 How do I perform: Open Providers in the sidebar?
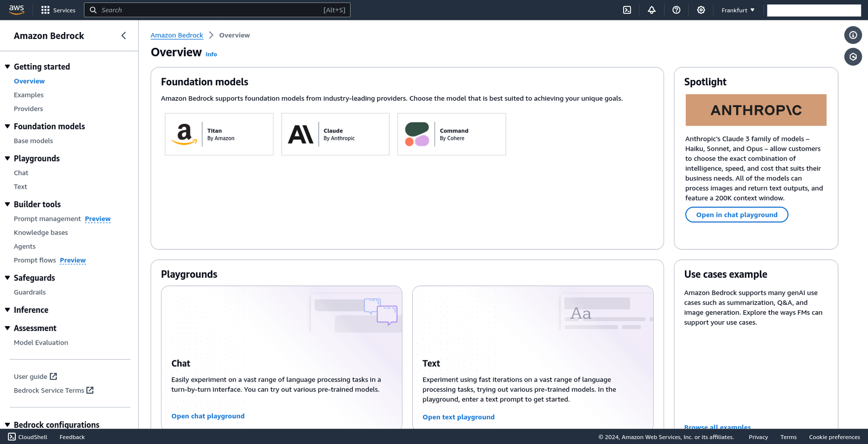tap(28, 109)
